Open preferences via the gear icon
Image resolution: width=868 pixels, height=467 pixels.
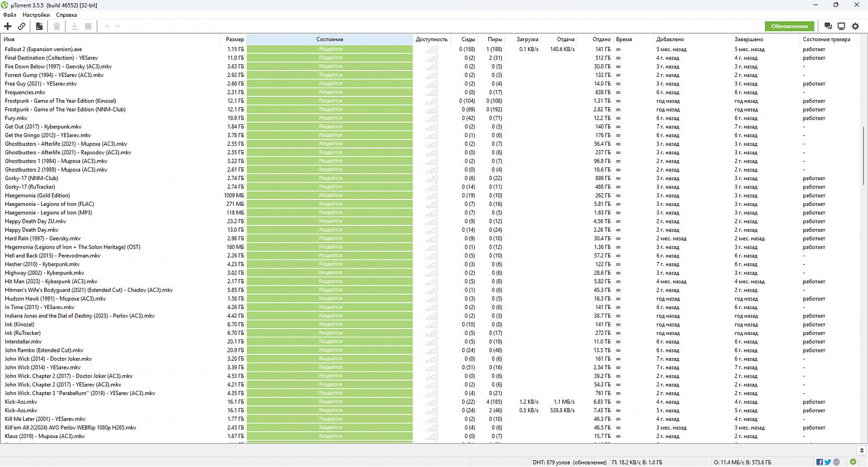(x=855, y=26)
